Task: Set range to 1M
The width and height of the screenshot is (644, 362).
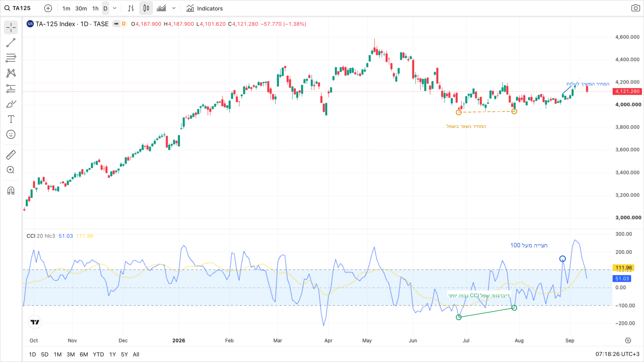Action: pos(58,354)
